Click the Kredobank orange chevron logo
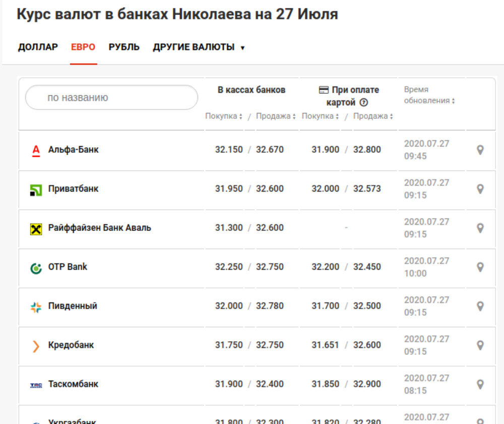504x424 pixels. (36, 346)
